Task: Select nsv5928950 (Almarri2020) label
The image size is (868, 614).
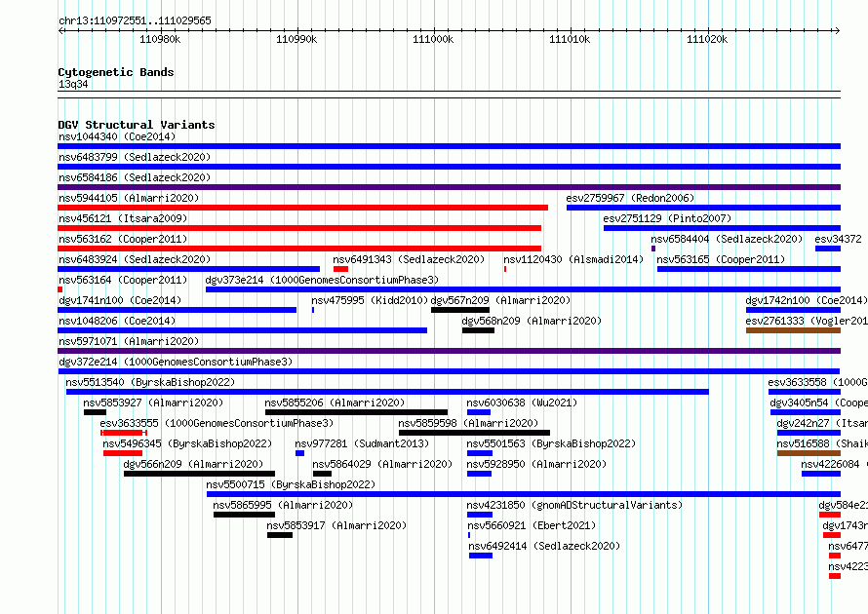Action: tap(535, 464)
